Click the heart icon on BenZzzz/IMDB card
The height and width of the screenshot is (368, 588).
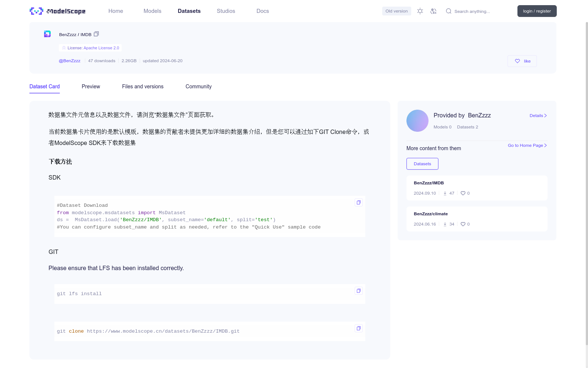click(x=463, y=193)
